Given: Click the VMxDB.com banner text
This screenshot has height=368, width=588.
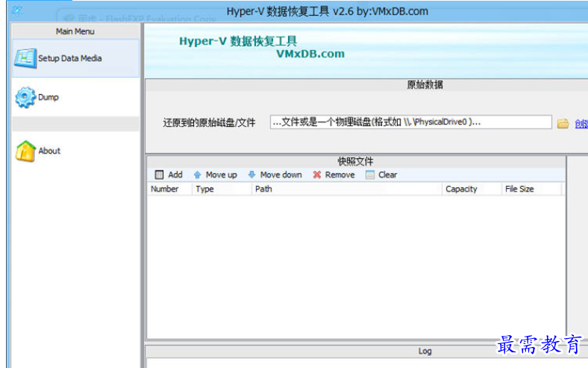Looking at the screenshot, I should pyautogui.click(x=310, y=54).
